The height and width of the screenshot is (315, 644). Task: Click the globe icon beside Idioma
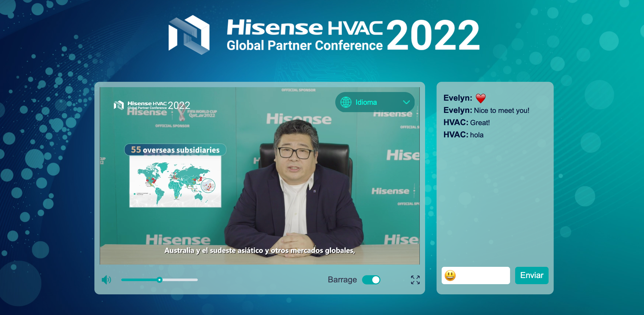pos(346,102)
